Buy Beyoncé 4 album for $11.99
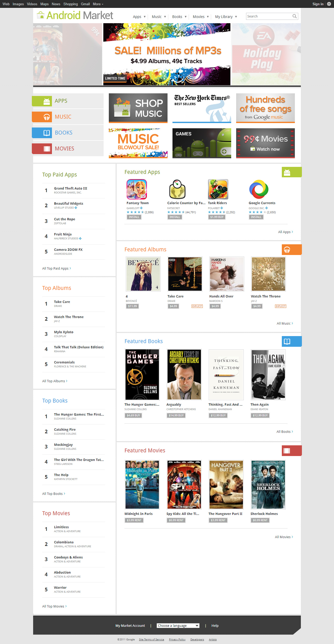Viewport: 334px width, 644px height. [x=132, y=306]
